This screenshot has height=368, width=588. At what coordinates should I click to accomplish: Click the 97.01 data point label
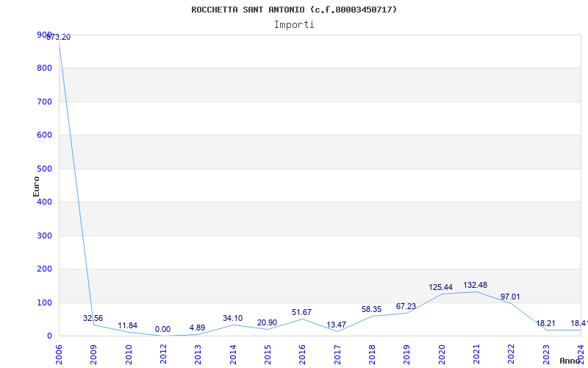point(510,297)
